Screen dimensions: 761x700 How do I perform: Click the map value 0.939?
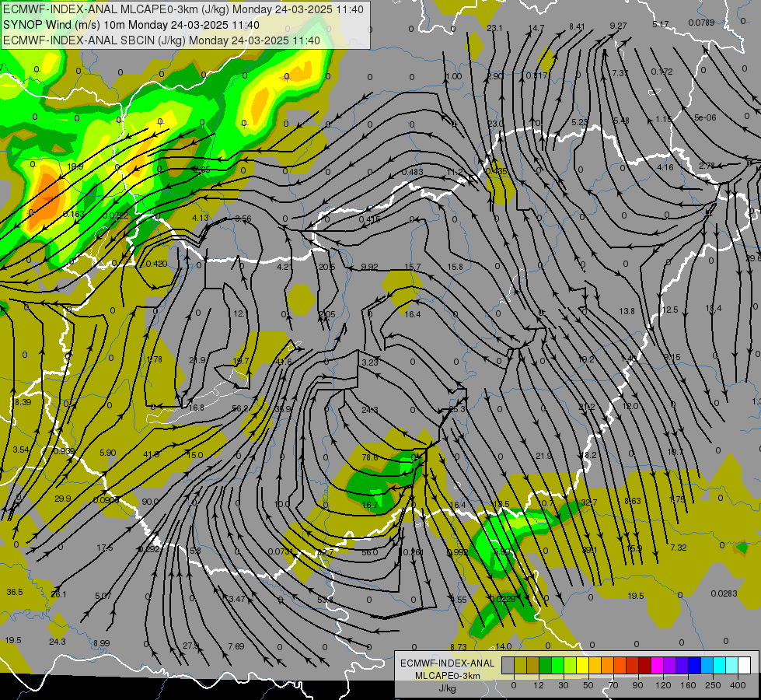(64, 451)
